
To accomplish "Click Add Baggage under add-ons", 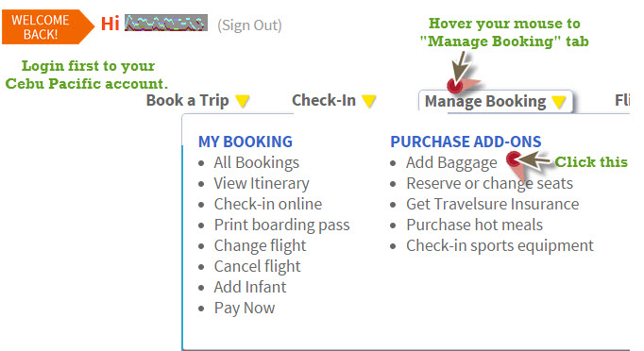I will [451, 163].
